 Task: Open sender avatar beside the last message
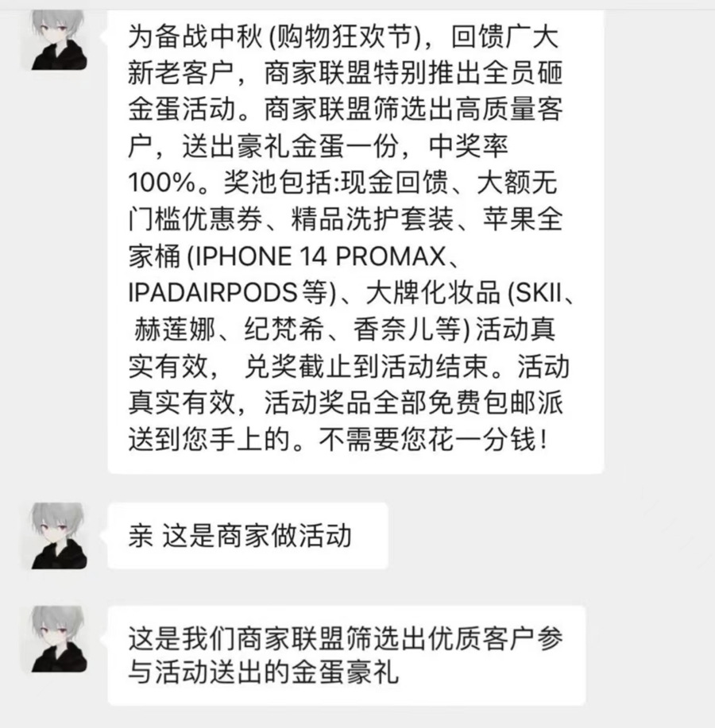(59, 639)
